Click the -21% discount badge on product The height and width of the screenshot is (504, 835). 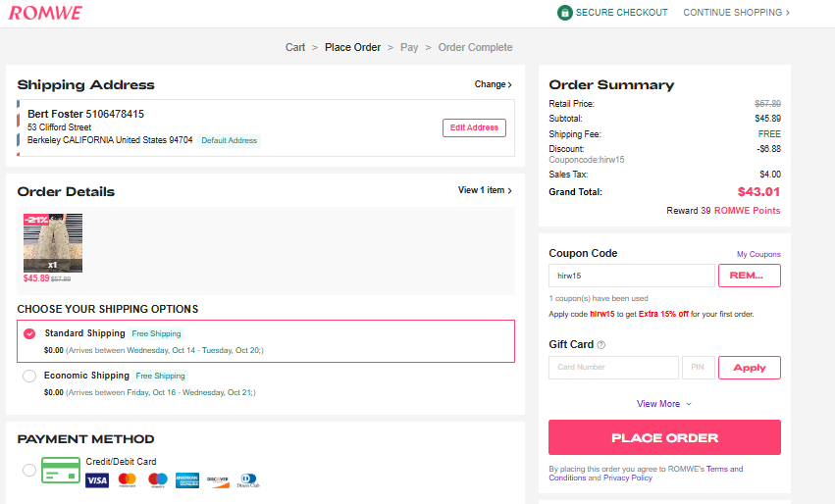[36, 220]
